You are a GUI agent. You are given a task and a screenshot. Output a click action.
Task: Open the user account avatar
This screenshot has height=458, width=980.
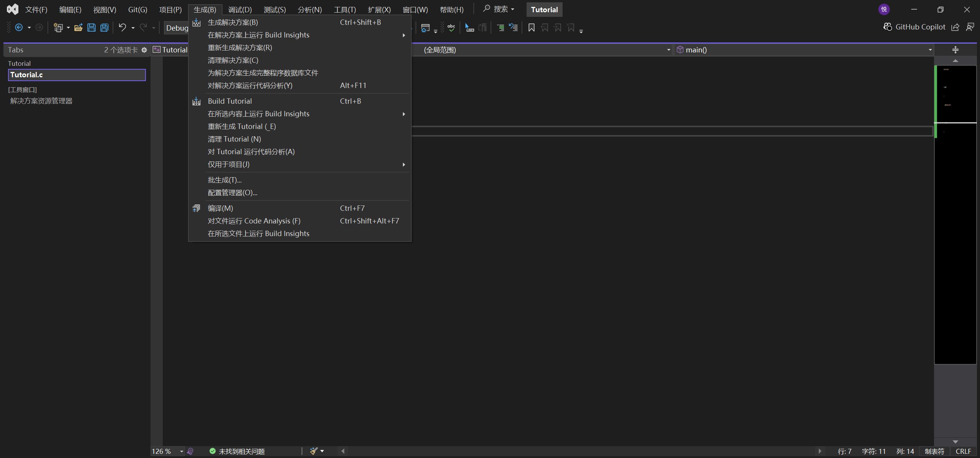click(884, 10)
